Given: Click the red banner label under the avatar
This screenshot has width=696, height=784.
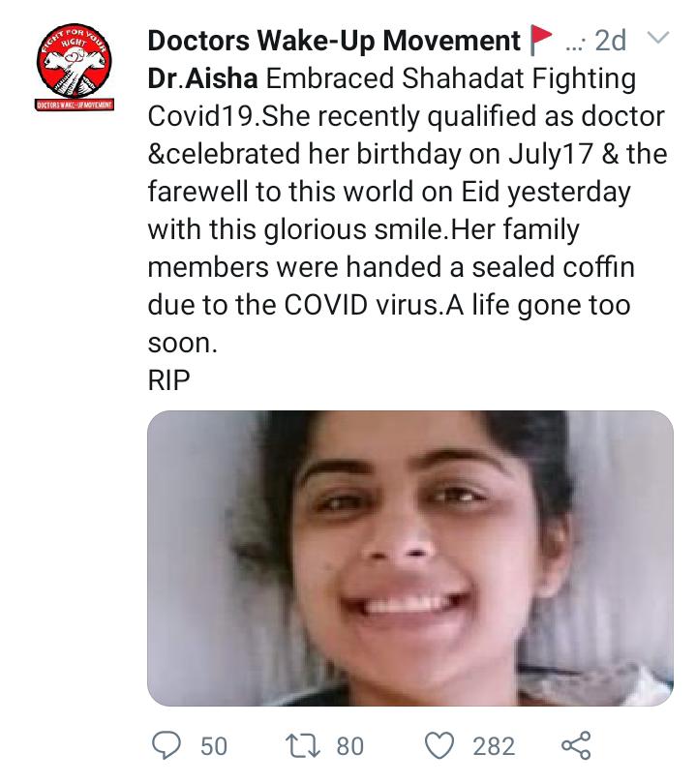Looking at the screenshot, I should (x=75, y=105).
